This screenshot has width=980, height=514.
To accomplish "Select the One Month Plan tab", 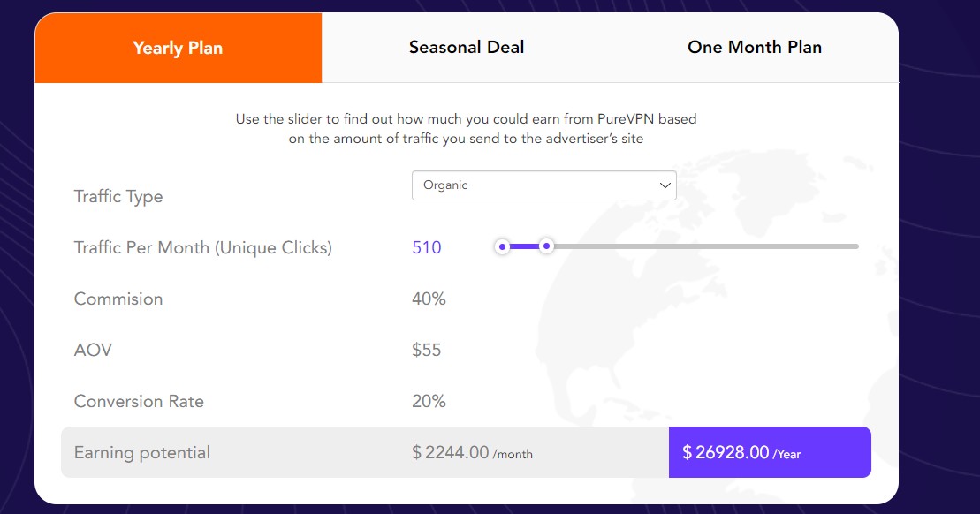I will pyautogui.click(x=754, y=48).
